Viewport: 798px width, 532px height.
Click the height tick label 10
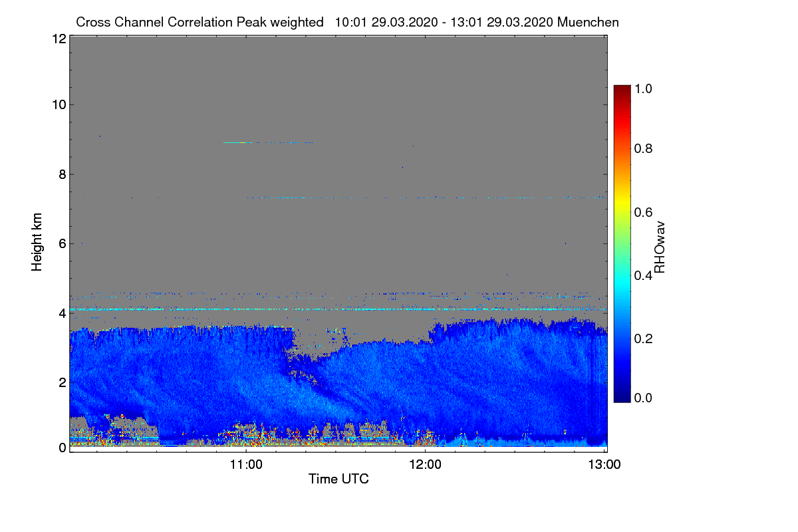(x=59, y=104)
